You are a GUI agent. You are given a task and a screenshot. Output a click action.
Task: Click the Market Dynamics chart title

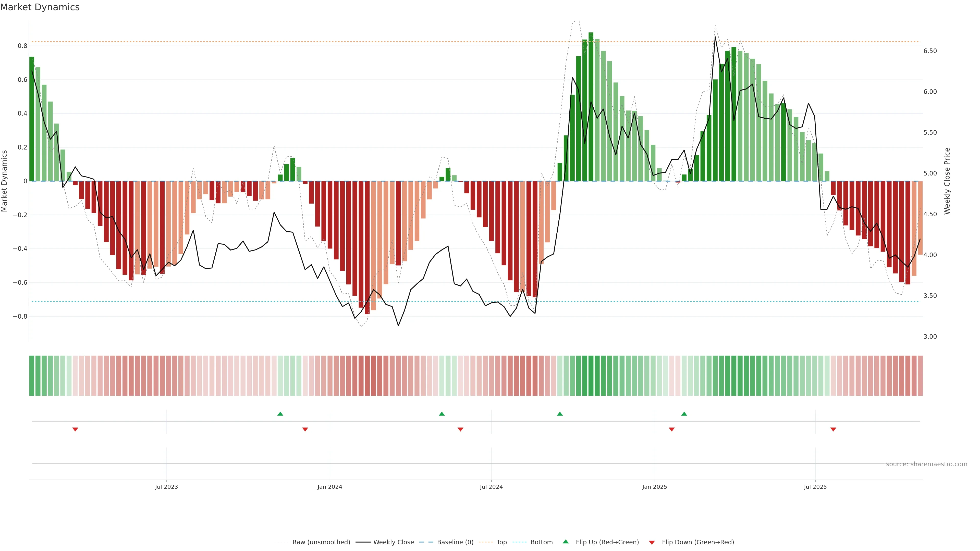[x=40, y=7]
